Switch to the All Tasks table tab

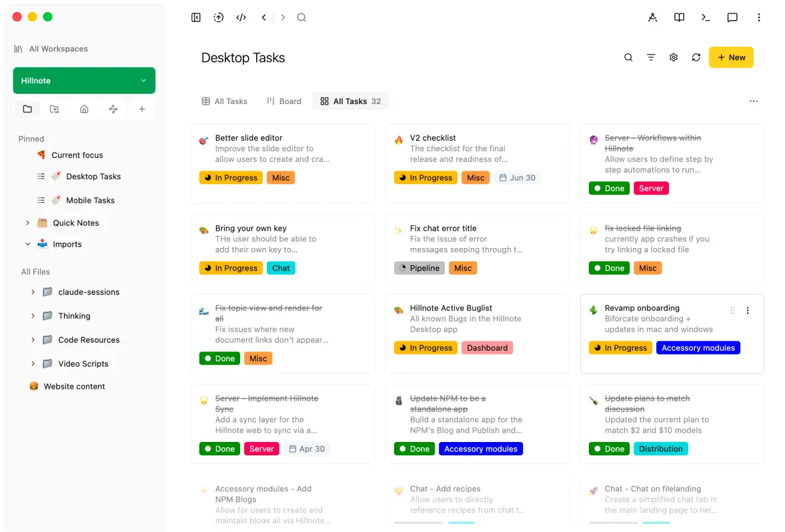coord(224,101)
